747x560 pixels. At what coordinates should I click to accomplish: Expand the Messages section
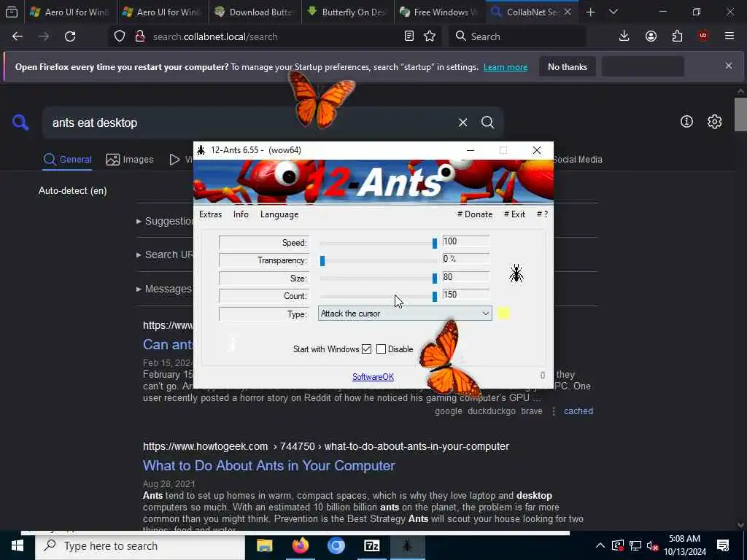click(x=164, y=289)
